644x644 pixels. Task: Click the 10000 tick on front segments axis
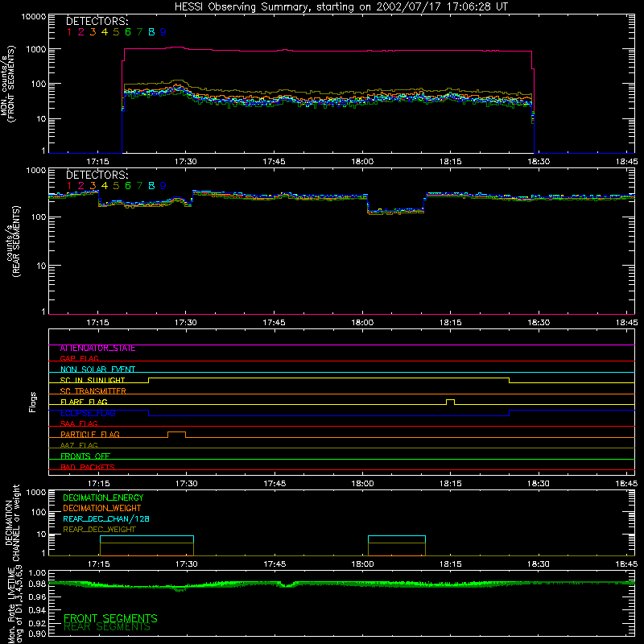(34, 16)
